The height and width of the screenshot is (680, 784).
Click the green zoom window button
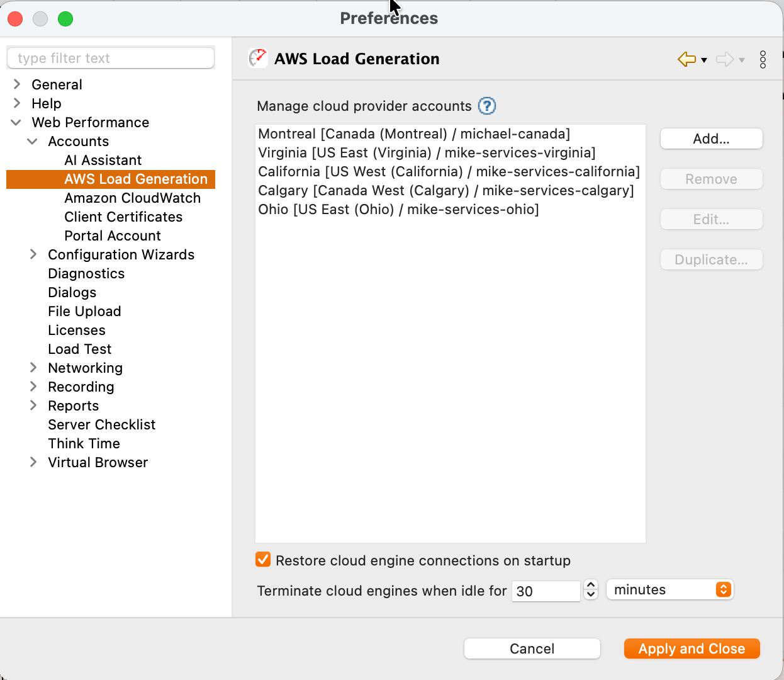[x=65, y=19]
